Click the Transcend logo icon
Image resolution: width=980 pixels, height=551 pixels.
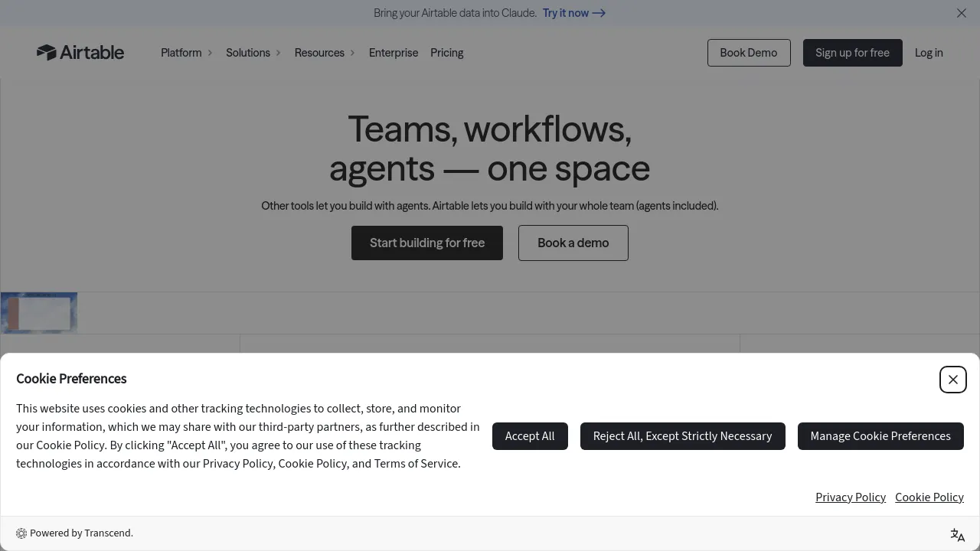coord(21,533)
